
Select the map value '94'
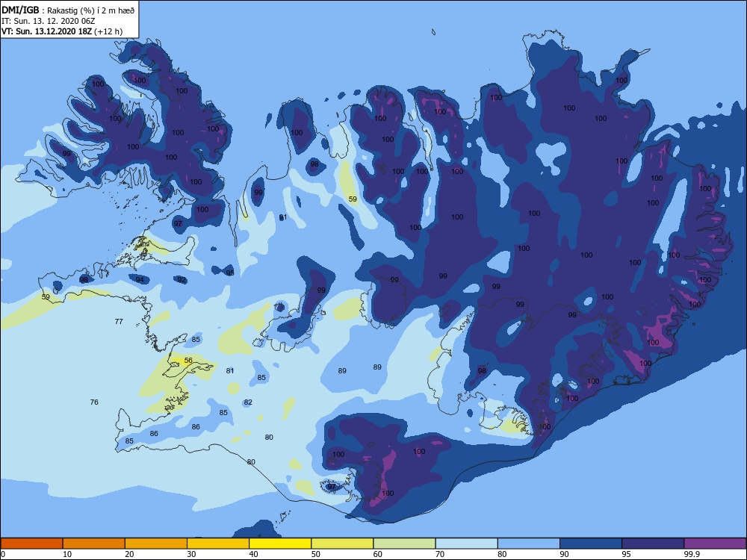coord(140,279)
